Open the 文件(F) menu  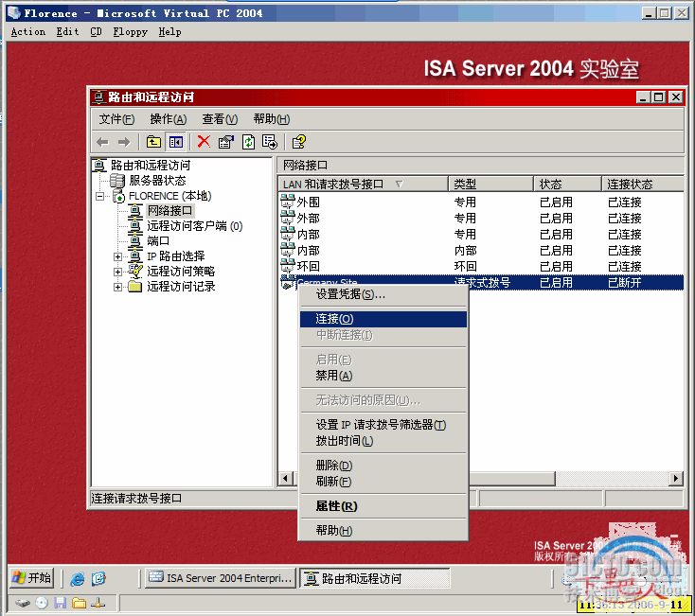(116, 119)
